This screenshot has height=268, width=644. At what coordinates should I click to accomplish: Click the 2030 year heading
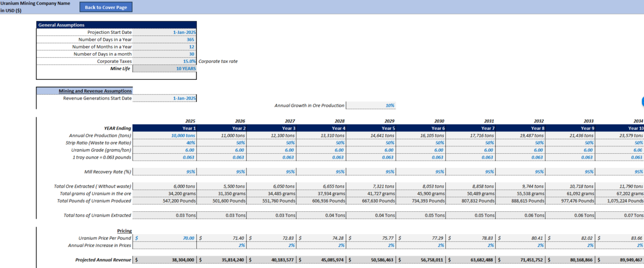click(x=439, y=121)
